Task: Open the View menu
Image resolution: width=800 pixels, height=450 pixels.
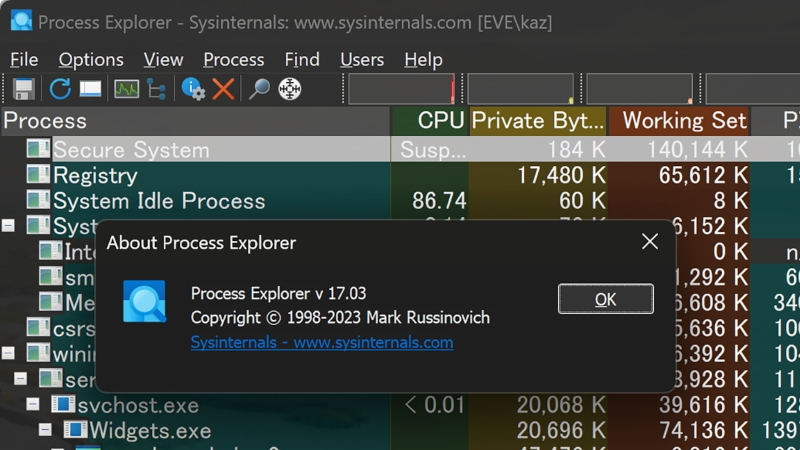Action: pos(163,60)
